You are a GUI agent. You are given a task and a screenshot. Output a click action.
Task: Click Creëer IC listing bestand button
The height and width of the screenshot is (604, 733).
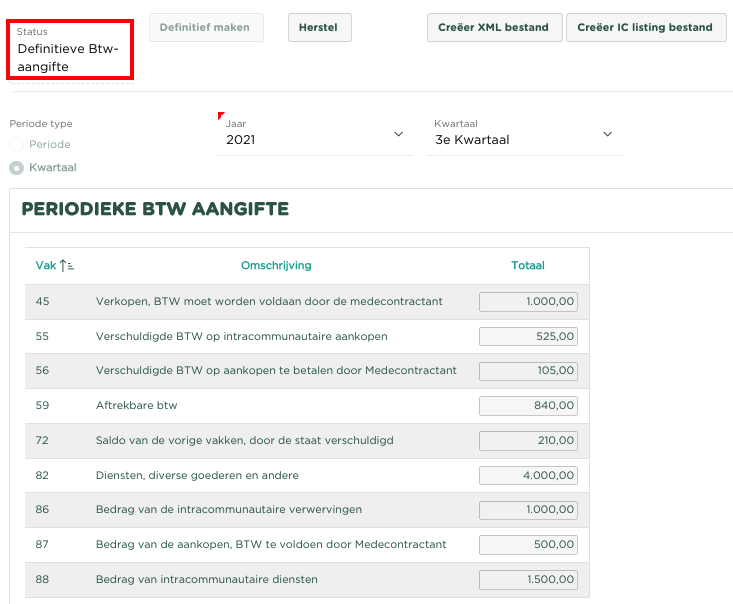(645, 27)
